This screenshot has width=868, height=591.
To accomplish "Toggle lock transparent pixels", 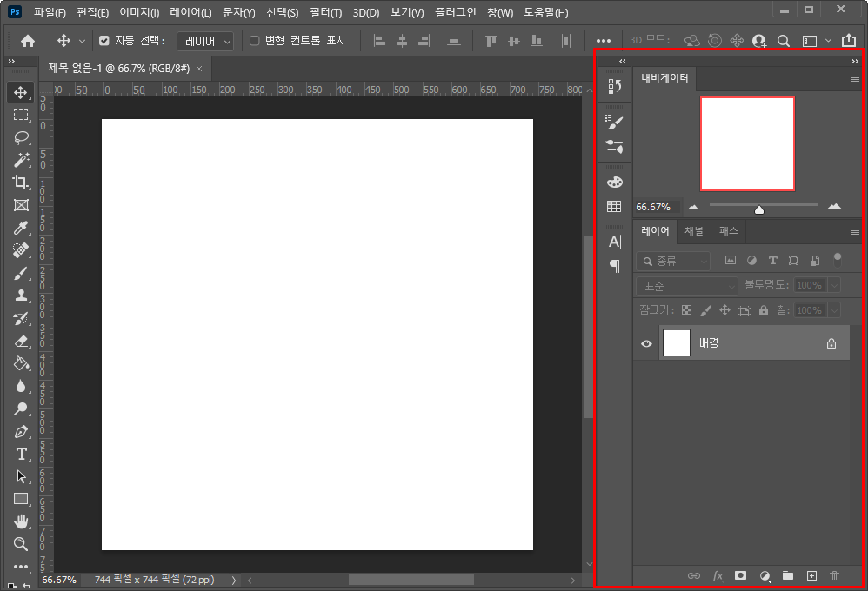I will [686, 310].
